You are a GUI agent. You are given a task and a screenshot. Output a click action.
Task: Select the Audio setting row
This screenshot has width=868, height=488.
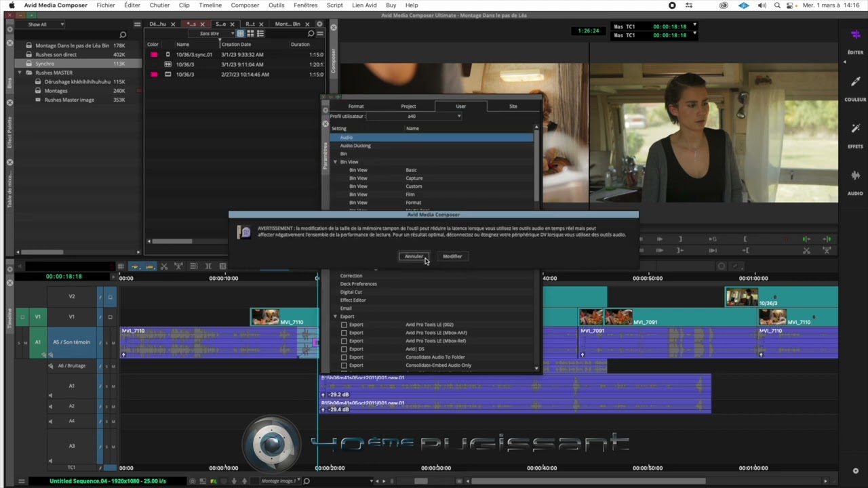432,138
